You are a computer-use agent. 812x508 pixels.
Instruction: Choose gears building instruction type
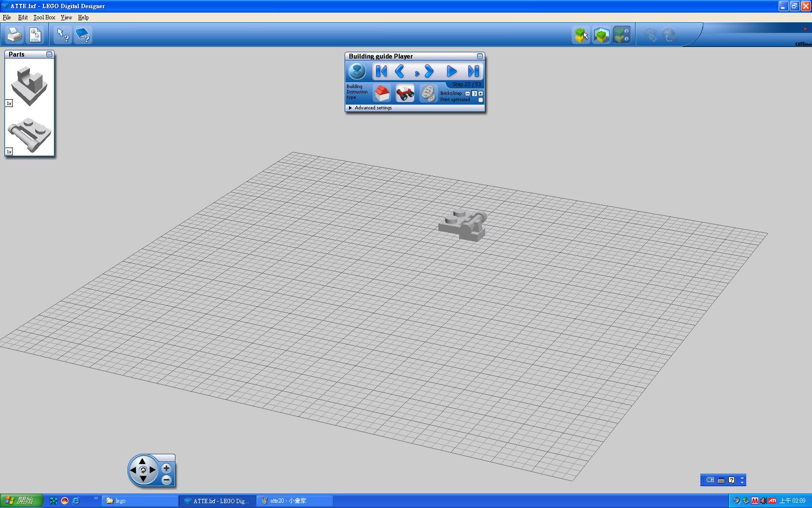tap(428, 93)
